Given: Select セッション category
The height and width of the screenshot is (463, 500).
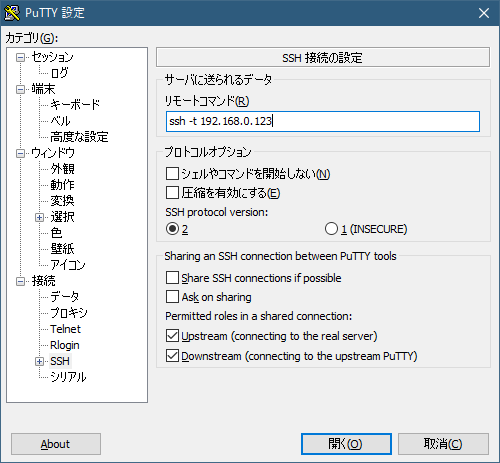Looking at the screenshot, I should 52,57.
